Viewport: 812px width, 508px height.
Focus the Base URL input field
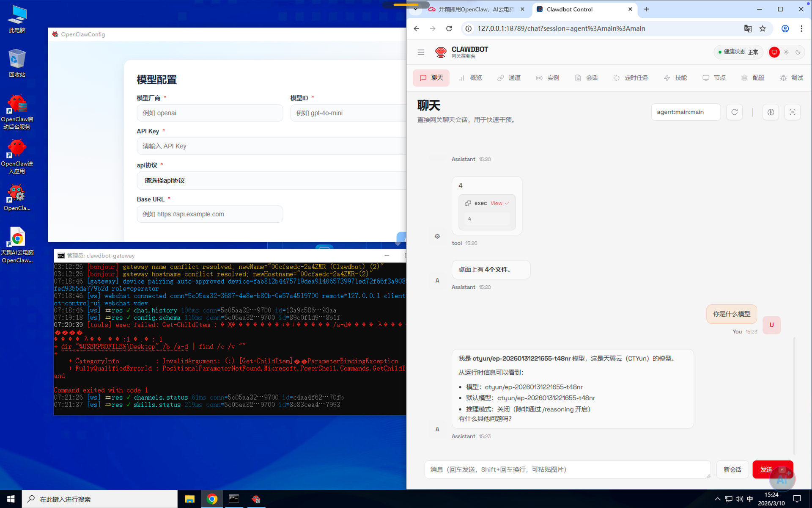[x=210, y=214]
